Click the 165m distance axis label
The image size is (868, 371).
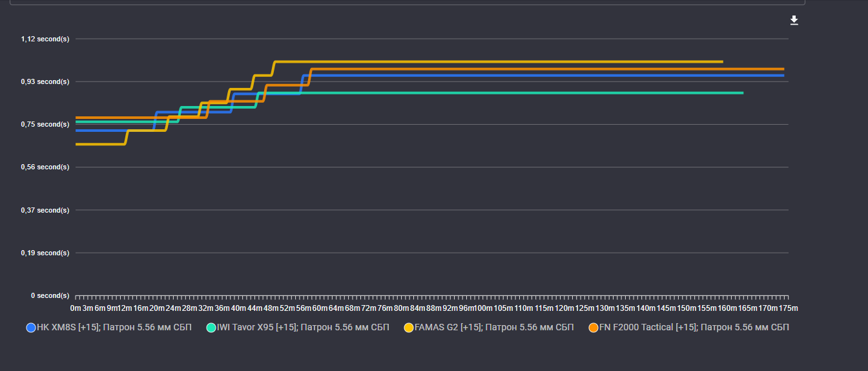click(x=748, y=308)
